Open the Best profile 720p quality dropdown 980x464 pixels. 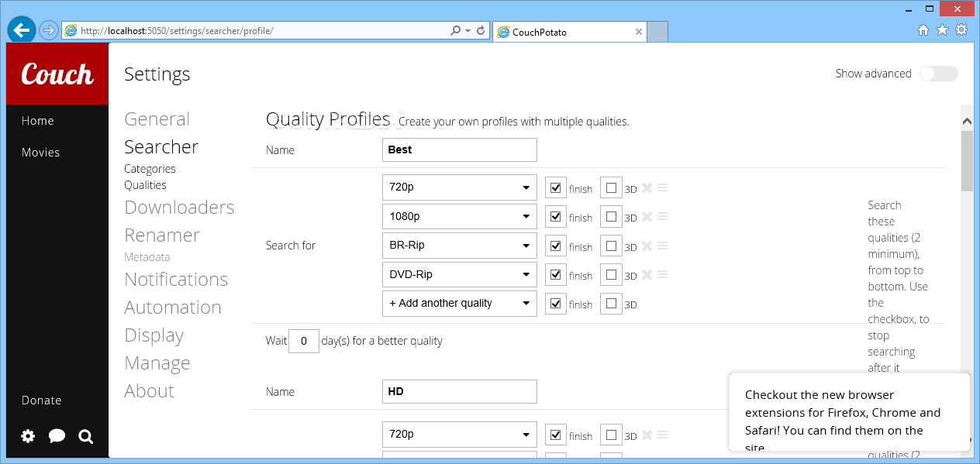[460, 187]
